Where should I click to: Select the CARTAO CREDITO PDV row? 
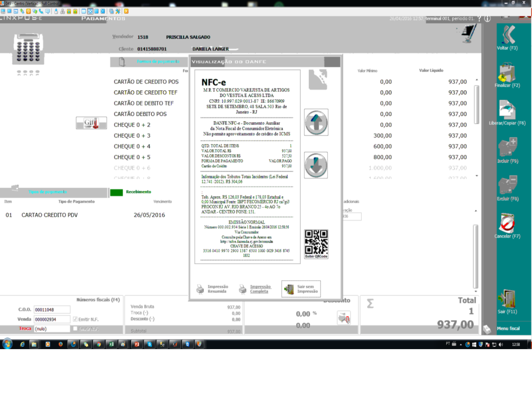coord(85,215)
